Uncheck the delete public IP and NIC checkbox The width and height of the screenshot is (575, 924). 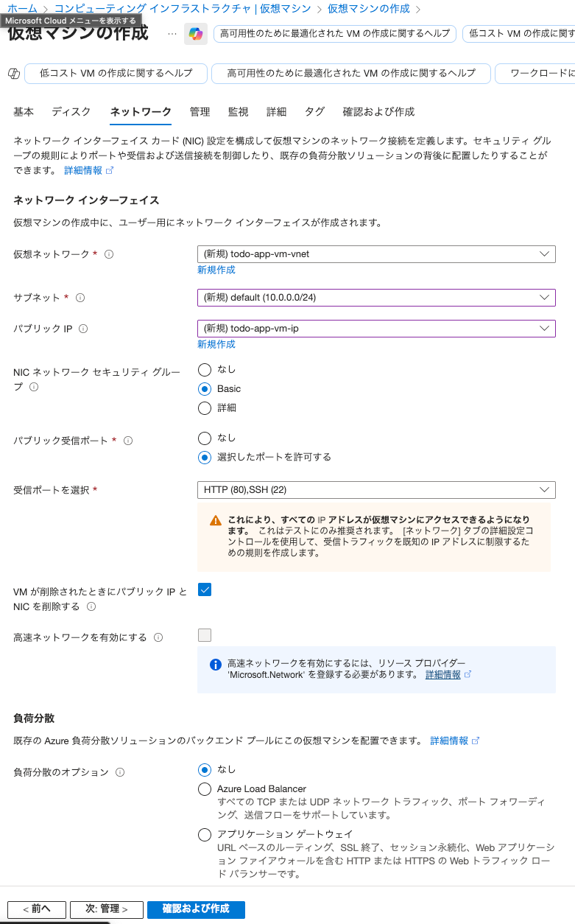205,589
